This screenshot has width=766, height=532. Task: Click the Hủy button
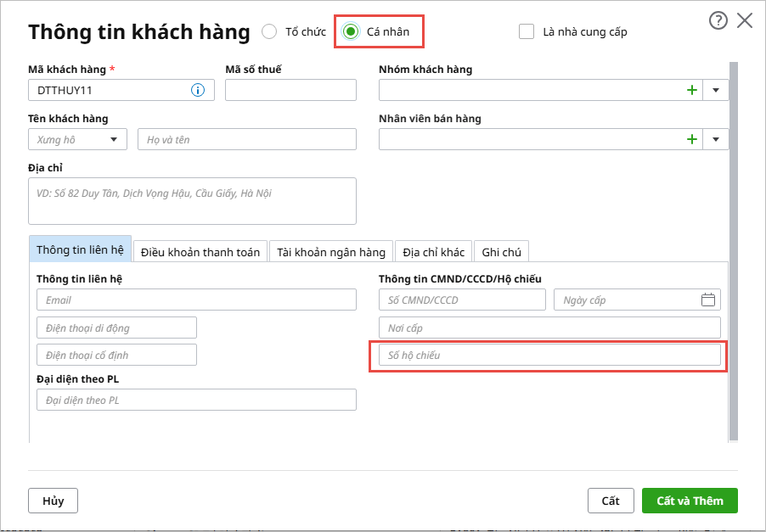click(x=54, y=501)
